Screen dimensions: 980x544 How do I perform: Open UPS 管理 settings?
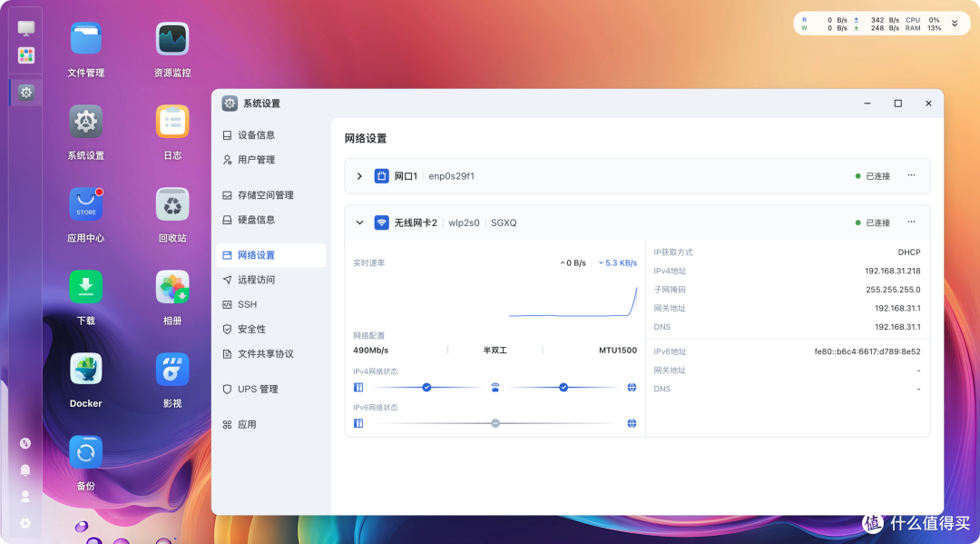[x=270, y=389]
